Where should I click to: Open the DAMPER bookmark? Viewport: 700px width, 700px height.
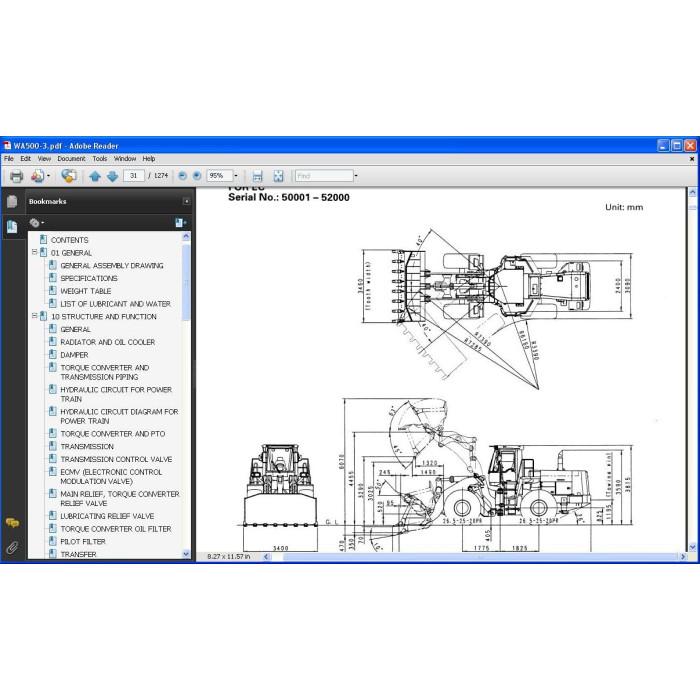click(74, 354)
